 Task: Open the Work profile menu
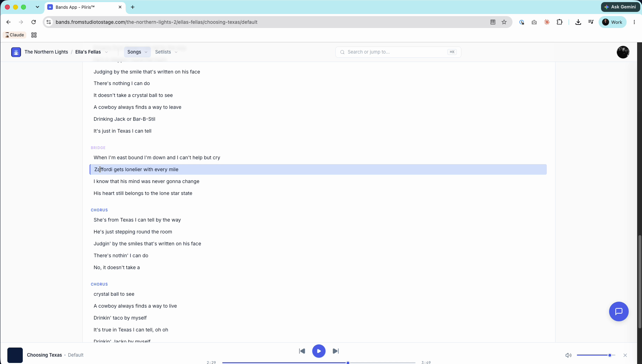(613, 22)
